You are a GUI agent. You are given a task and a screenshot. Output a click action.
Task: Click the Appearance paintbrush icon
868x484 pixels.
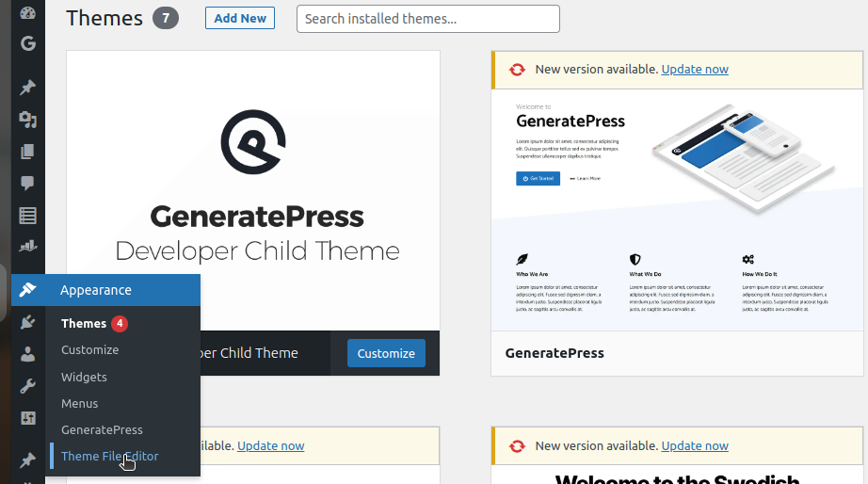point(27,290)
